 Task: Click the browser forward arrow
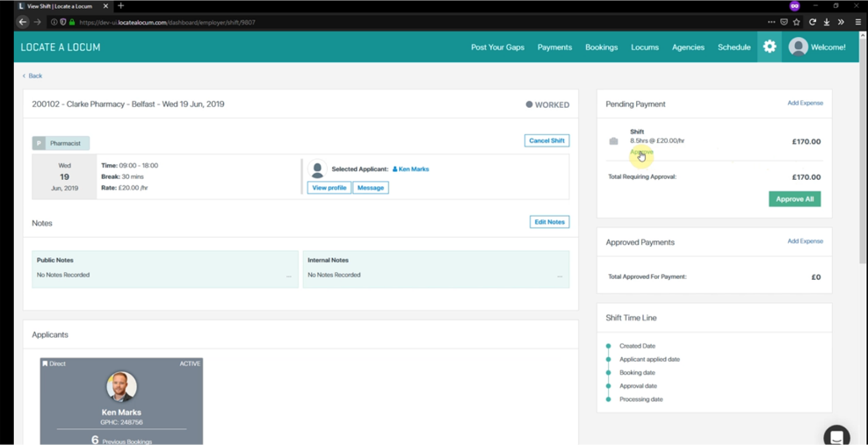(38, 22)
